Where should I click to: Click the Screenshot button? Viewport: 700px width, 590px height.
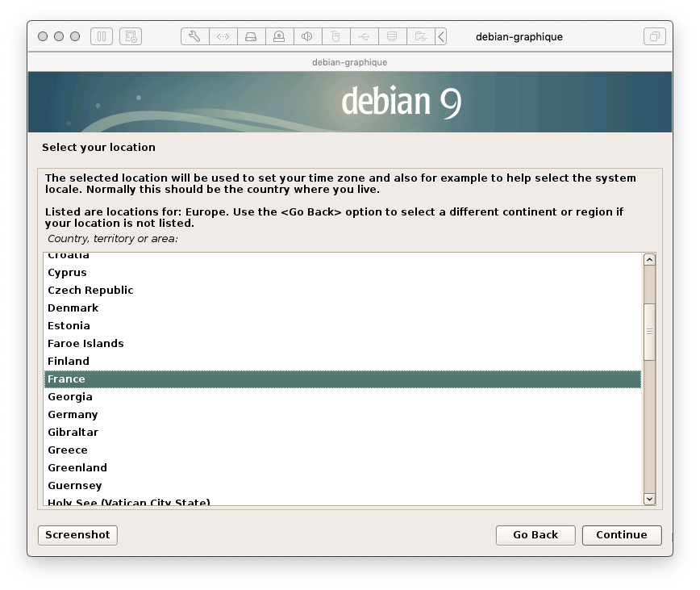click(77, 535)
